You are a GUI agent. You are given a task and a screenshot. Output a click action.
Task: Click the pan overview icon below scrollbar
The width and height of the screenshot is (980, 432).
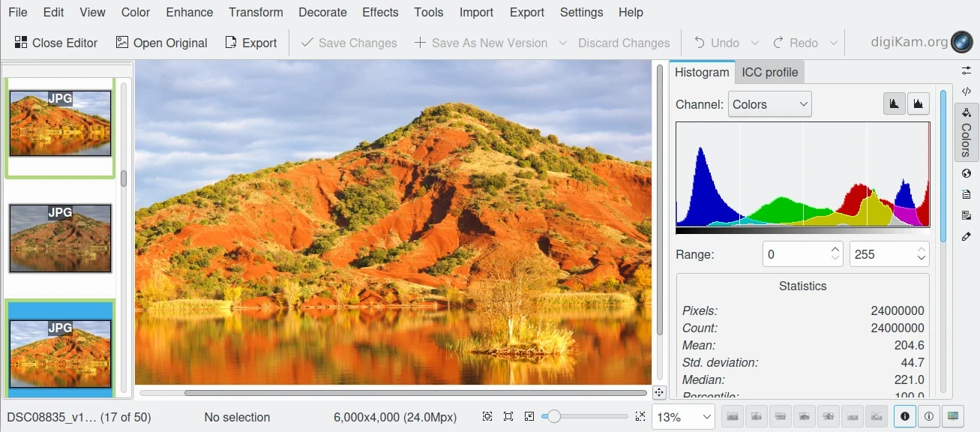[658, 392]
